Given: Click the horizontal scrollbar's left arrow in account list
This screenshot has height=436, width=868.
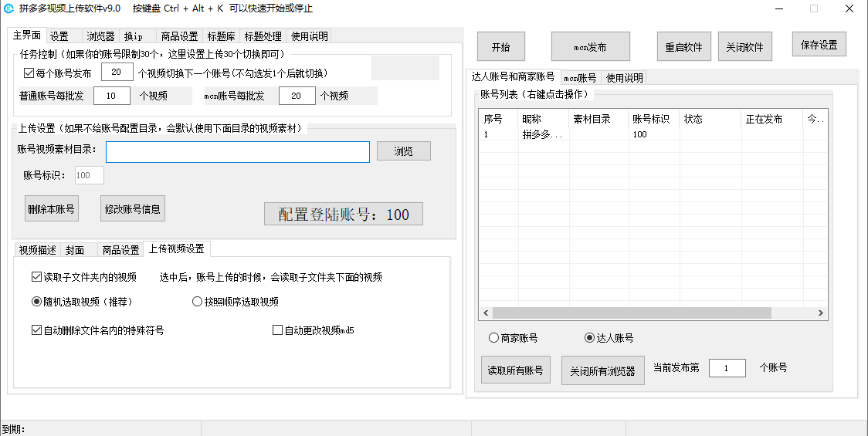Looking at the screenshot, I should [486, 313].
